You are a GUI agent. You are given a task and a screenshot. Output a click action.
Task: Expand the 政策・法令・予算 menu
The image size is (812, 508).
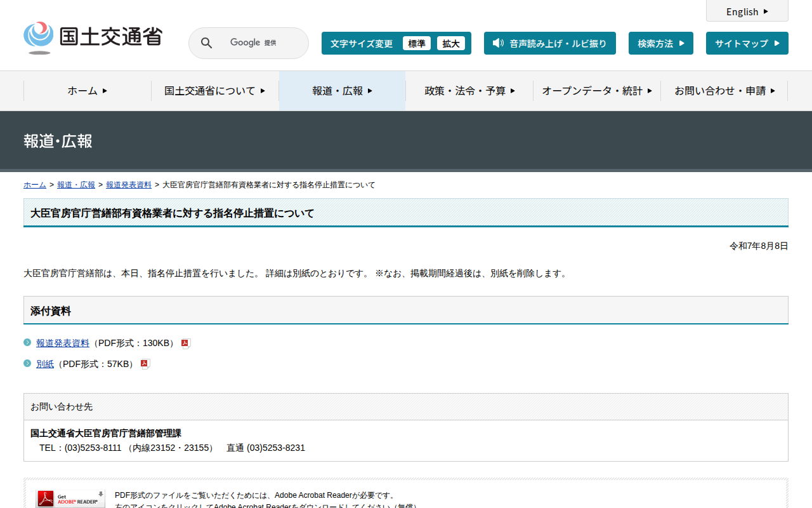coord(469,91)
